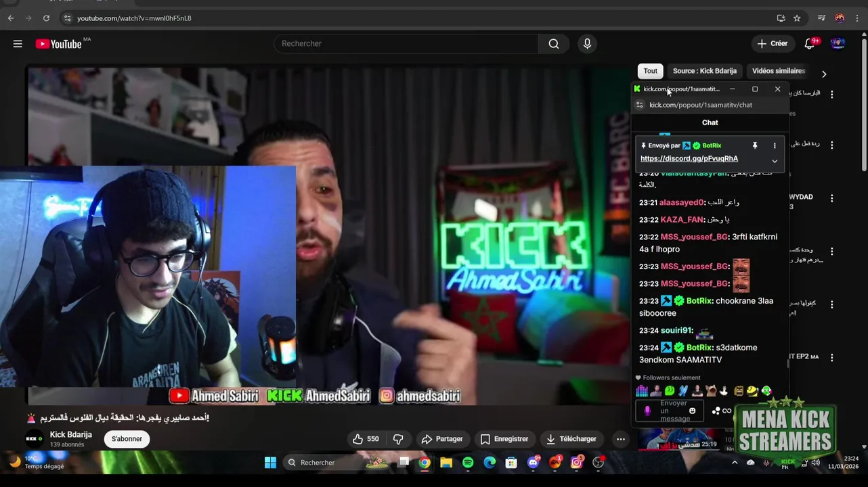Open more actions menu below the video

pos(620,439)
